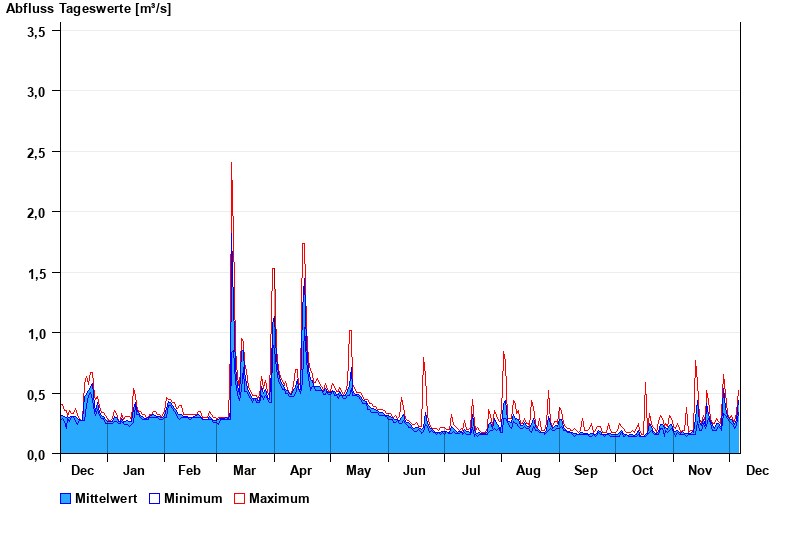Select the Minimum legend text
The height and width of the screenshot is (550, 800).
coord(193,498)
